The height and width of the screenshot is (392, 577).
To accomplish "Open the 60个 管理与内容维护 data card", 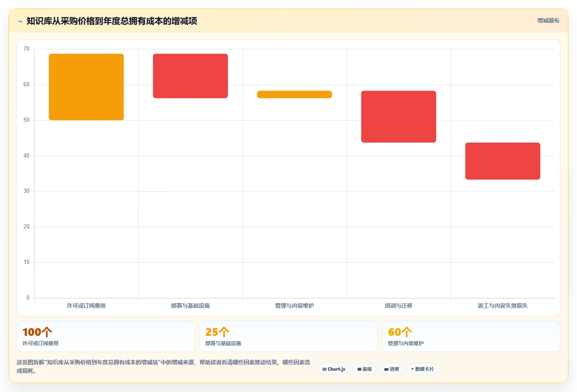I will [471, 336].
